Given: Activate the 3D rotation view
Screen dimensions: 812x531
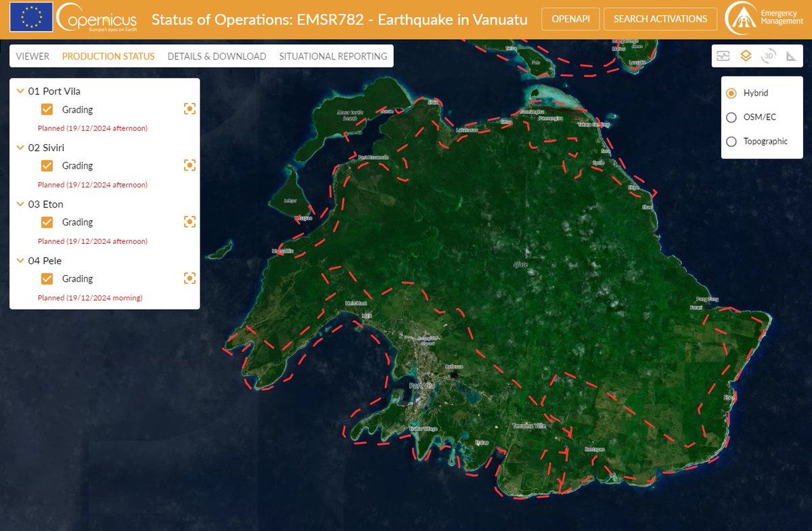Looking at the screenshot, I should [x=768, y=56].
